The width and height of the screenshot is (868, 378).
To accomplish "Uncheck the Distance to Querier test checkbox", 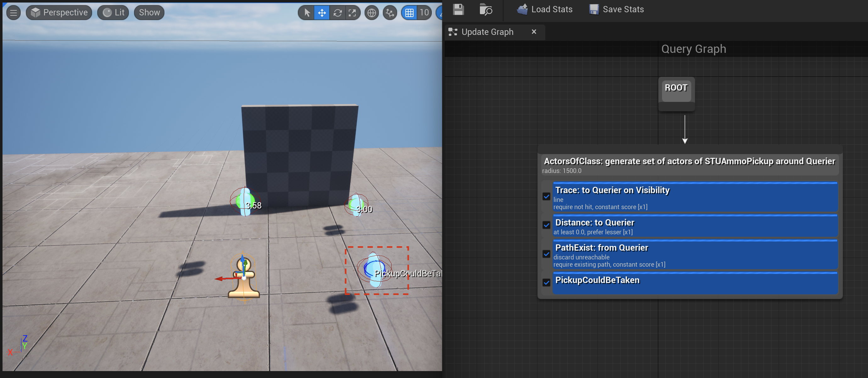I will 546,225.
